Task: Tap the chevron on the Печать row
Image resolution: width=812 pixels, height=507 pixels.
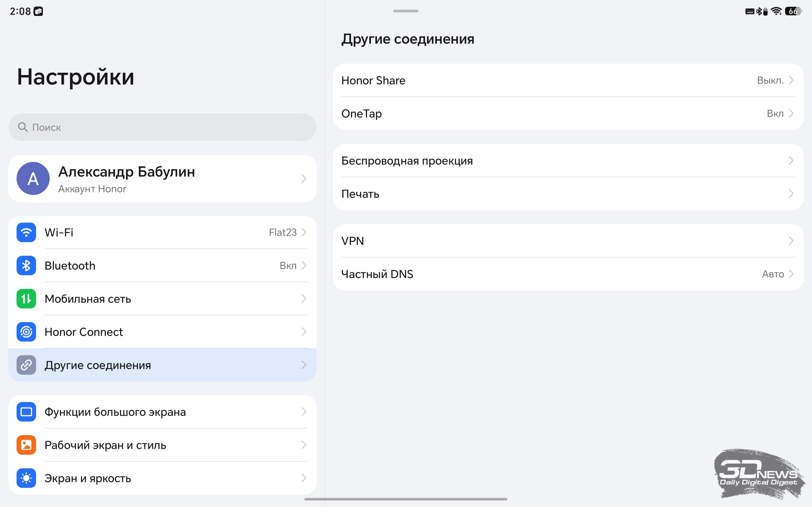Action: (791, 194)
